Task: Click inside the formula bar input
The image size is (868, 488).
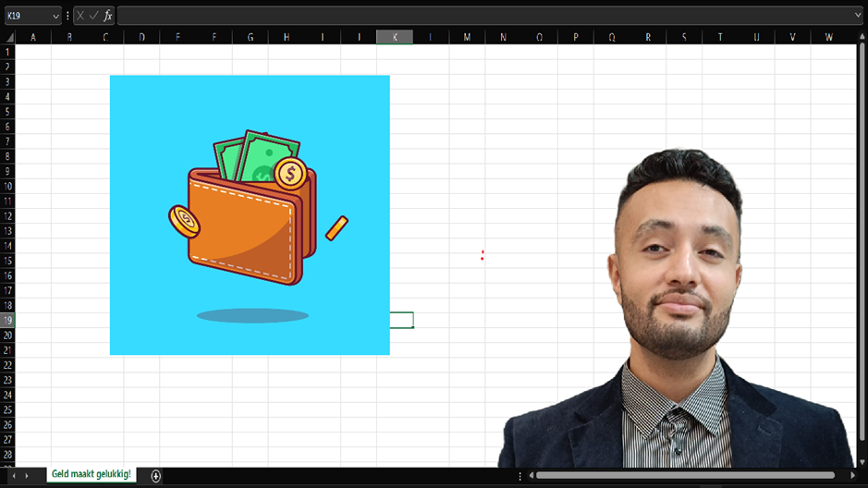Action: pyautogui.click(x=481, y=16)
